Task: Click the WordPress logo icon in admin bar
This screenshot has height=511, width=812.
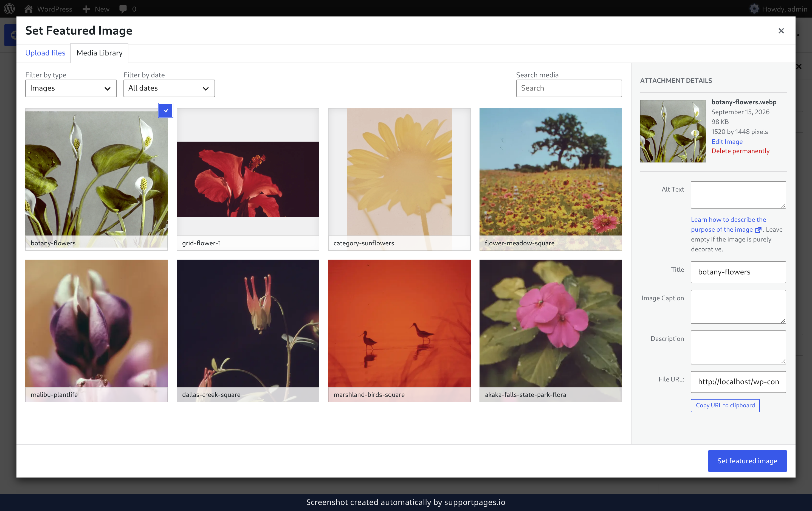Action: (9, 9)
